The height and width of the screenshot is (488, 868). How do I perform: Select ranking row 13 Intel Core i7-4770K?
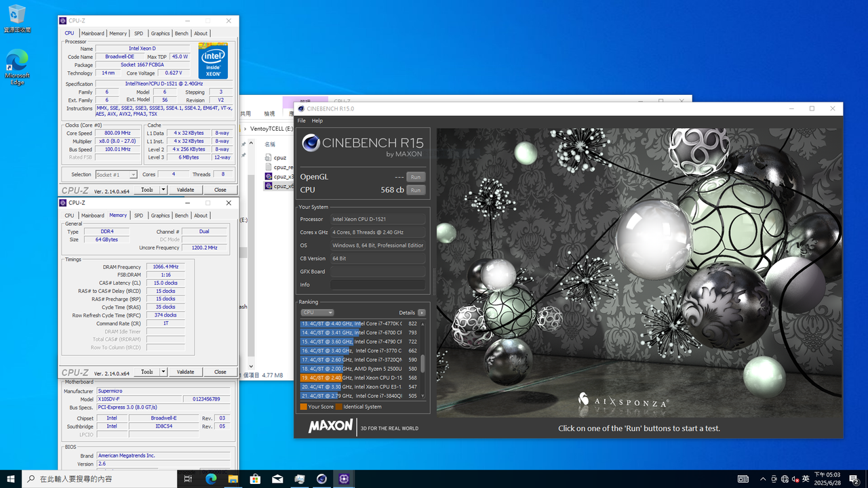coord(359,324)
